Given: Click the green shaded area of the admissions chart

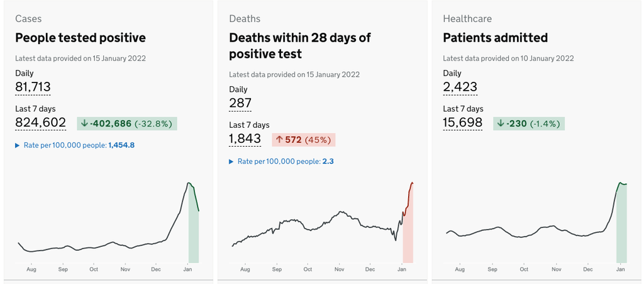Looking at the screenshot, I should (621, 227).
